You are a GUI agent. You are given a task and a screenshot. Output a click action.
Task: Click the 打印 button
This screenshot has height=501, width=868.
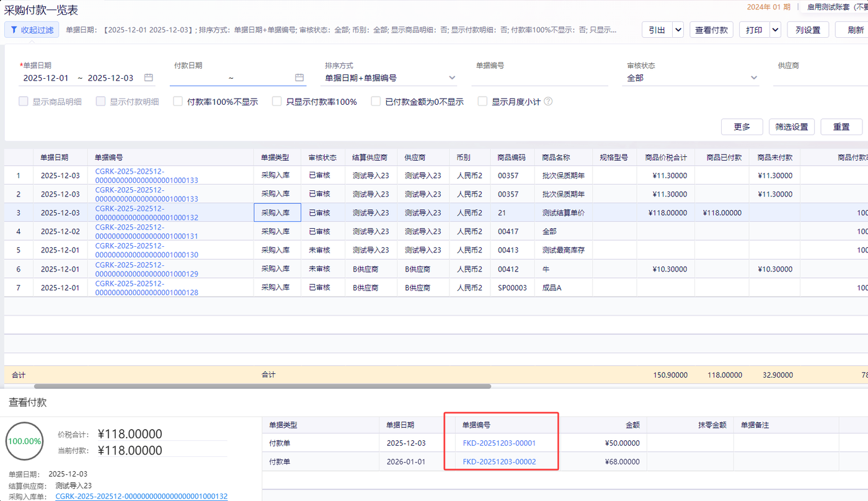(754, 30)
